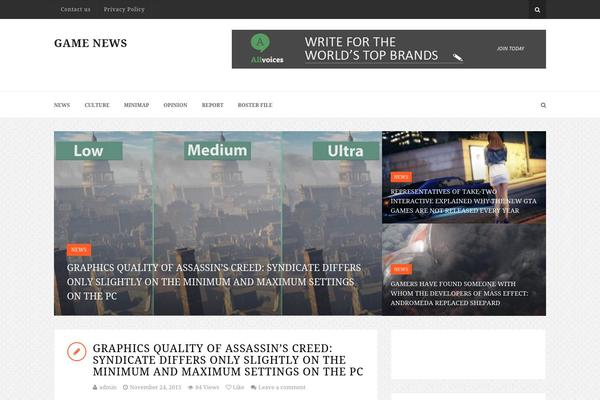Click the author user icon beside admin

point(95,387)
